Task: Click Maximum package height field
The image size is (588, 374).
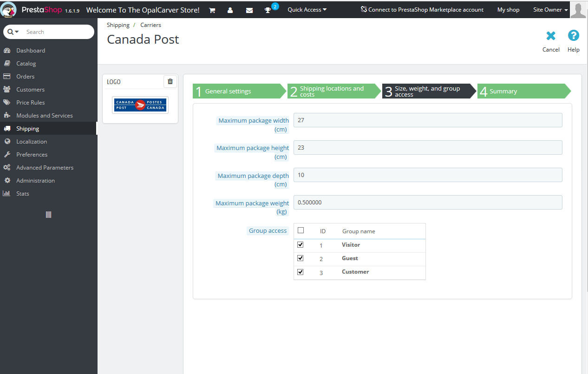Action: pos(428,147)
